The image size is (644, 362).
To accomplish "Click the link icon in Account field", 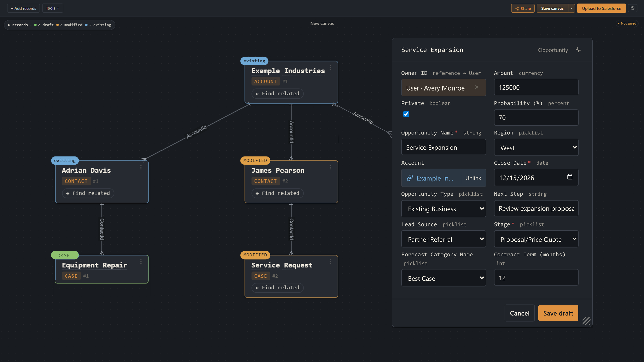I will (410, 178).
